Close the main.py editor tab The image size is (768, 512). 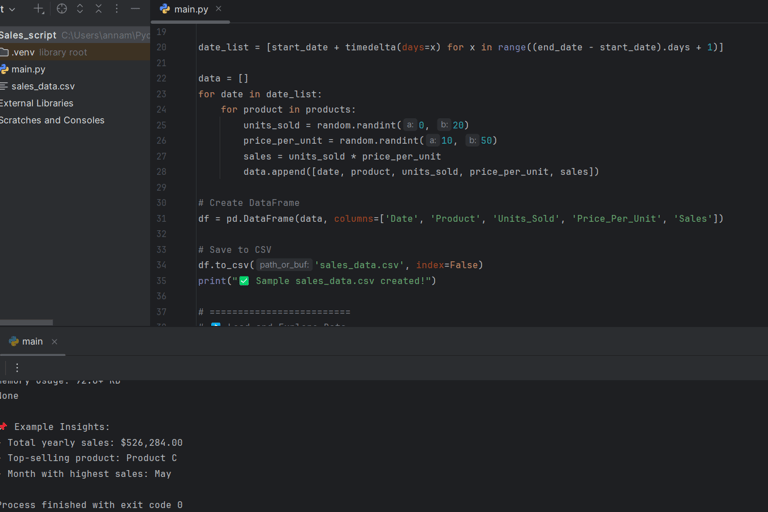(218, 9)
